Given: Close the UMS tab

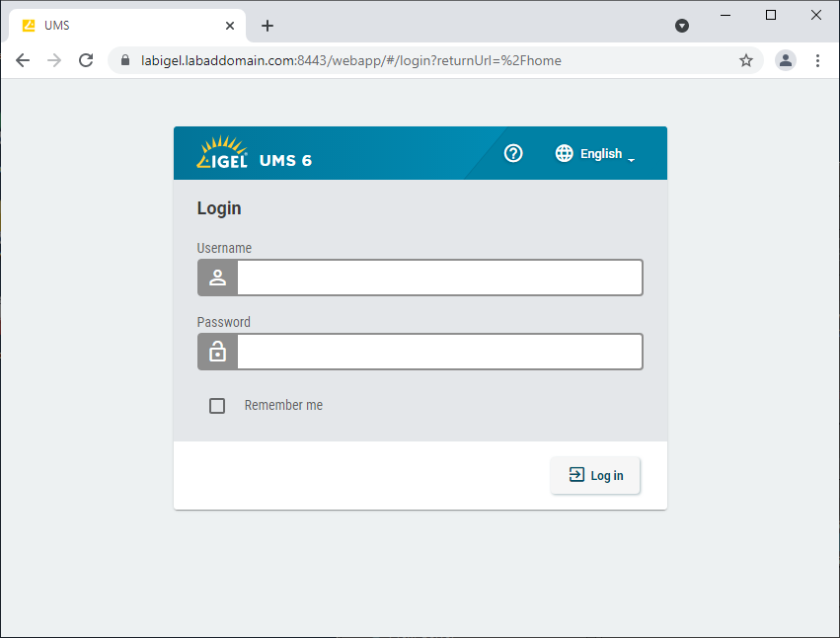Looking at the screenshot, I should [x=230, y=26].
